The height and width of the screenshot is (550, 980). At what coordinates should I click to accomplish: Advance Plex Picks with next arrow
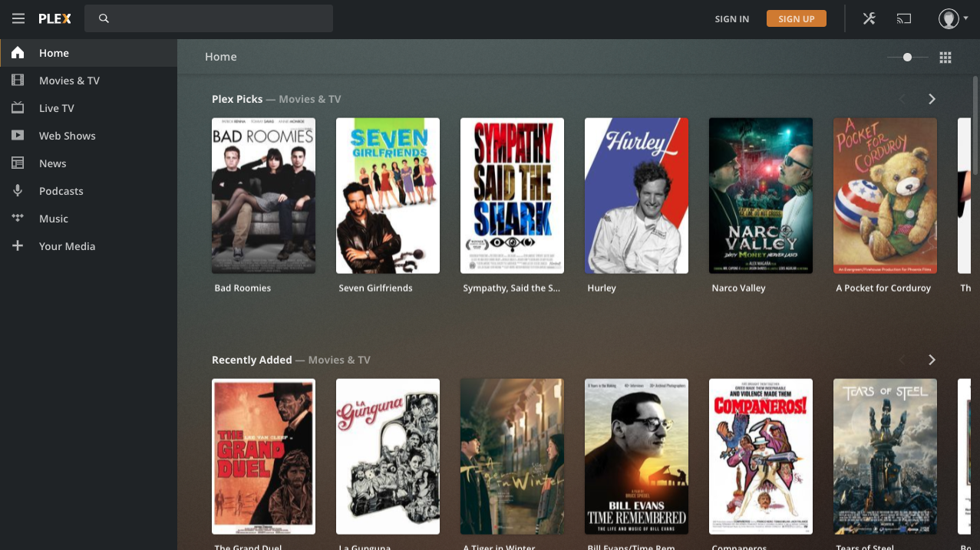click(x=932, y=99)
